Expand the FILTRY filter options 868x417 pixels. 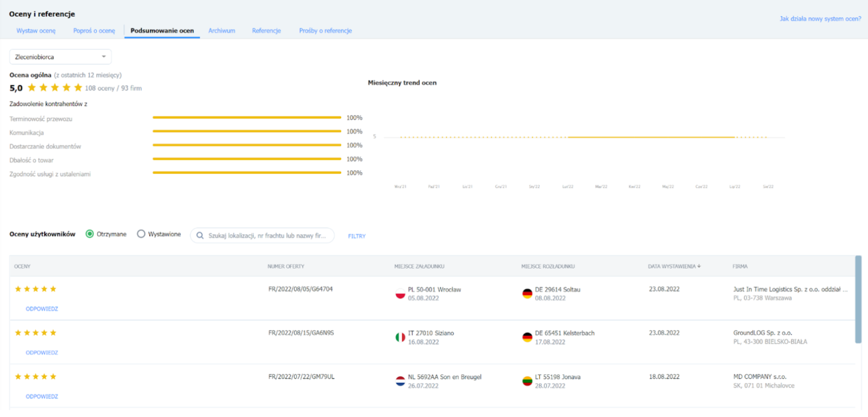coord(357,236)
